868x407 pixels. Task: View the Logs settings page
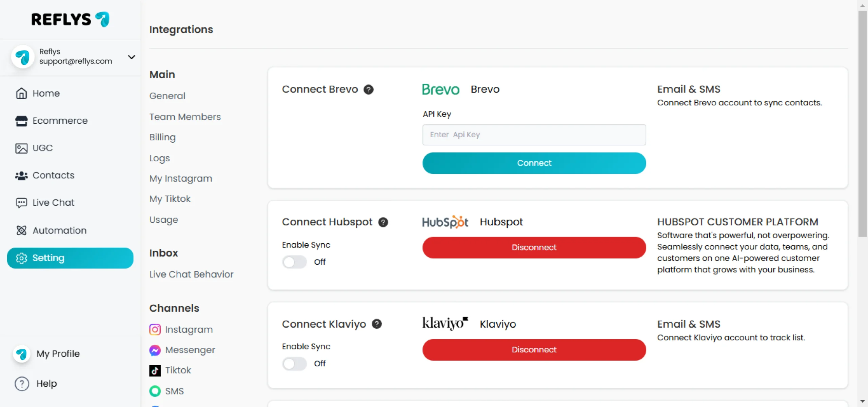(x=159, y=158)
